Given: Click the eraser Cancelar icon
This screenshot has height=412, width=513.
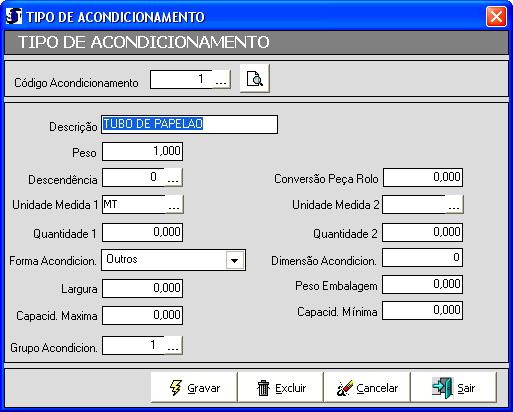Looking at the screenshot, I should (345, 388).
